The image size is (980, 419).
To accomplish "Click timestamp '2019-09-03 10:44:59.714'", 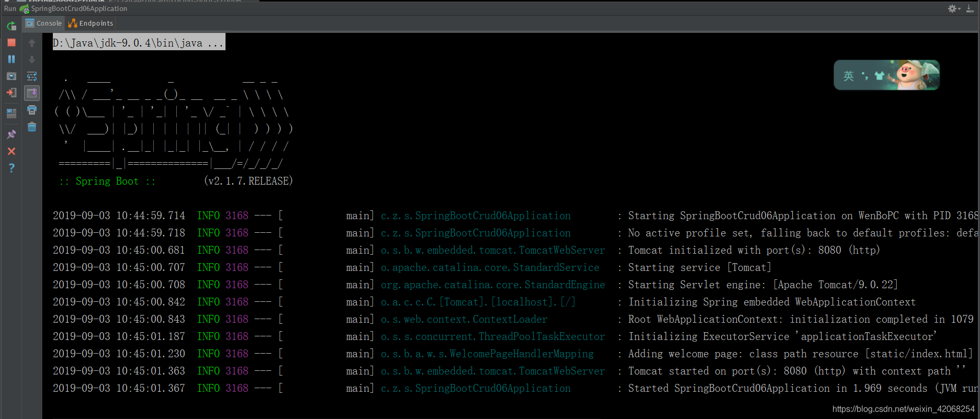I will [119, 216].
